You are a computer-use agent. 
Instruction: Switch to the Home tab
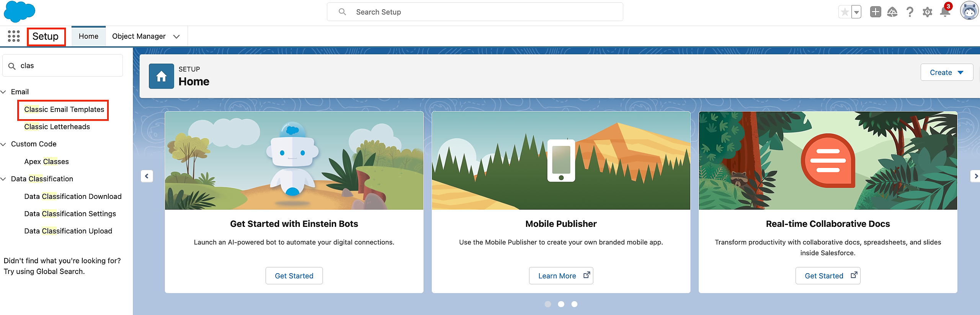click(88, 36)
